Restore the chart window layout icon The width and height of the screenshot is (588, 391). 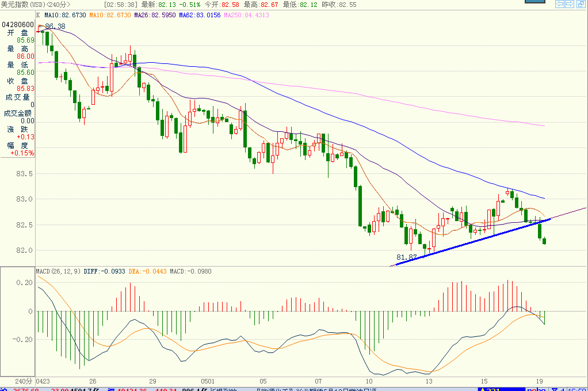click(x=581, y=4)
